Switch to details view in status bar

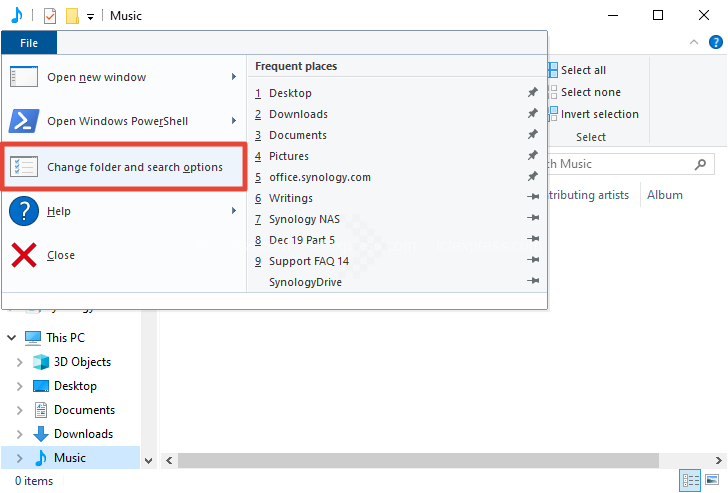tap(692, 481)
